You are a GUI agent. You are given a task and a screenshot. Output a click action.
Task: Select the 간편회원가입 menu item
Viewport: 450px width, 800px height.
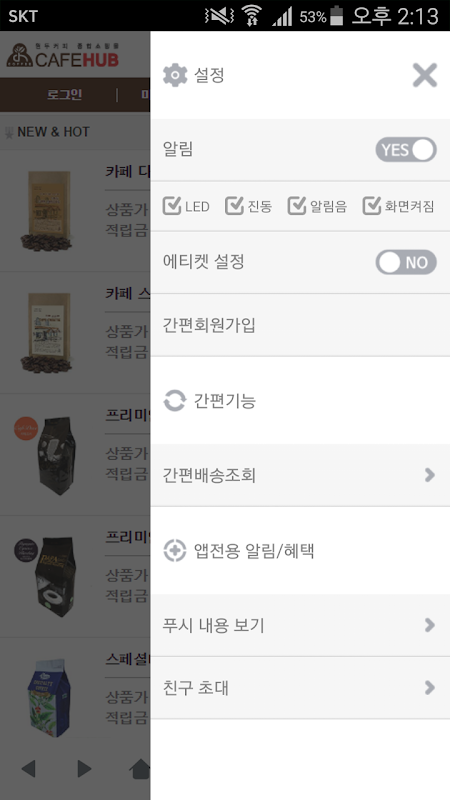click(x=300, y=325)
